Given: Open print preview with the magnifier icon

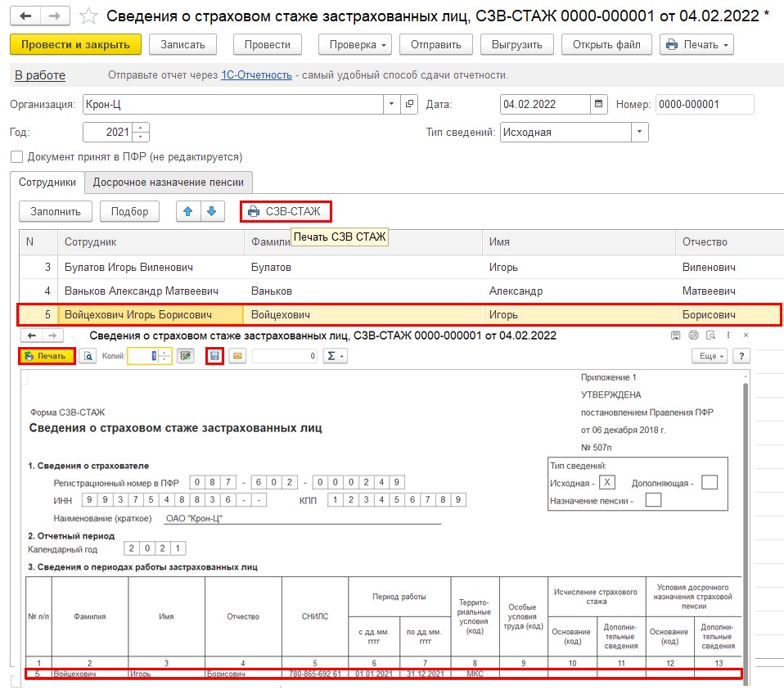Looking at the screenshot, I should pyautogui.click(x=88, y=356).
